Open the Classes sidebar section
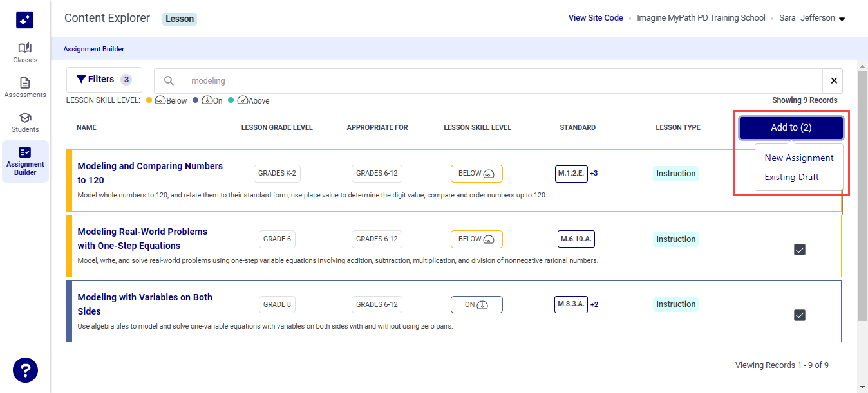Screen dimensions: 868x393 (25, 53)
